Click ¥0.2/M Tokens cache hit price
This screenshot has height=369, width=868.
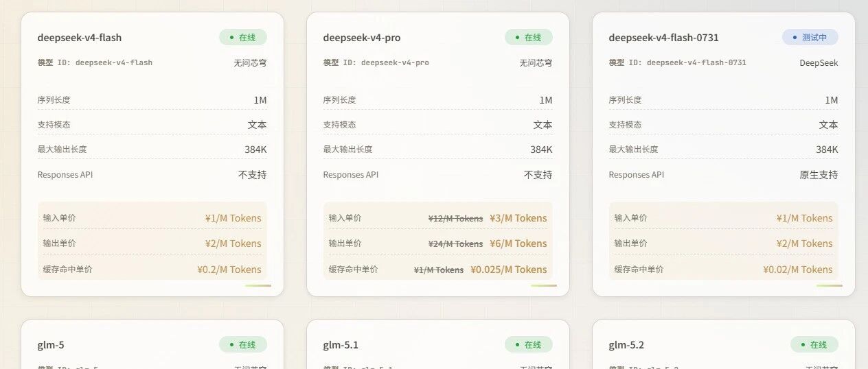coord(229,270)
